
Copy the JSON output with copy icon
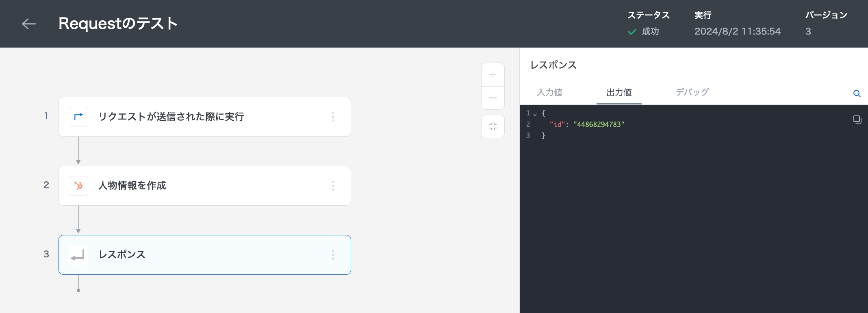pos(857,120)
